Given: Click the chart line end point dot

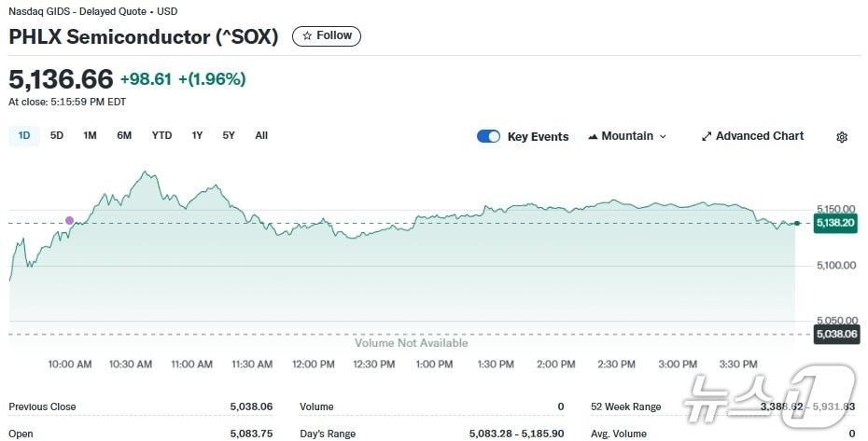Looking at the screenshot, I should point(796,224).
